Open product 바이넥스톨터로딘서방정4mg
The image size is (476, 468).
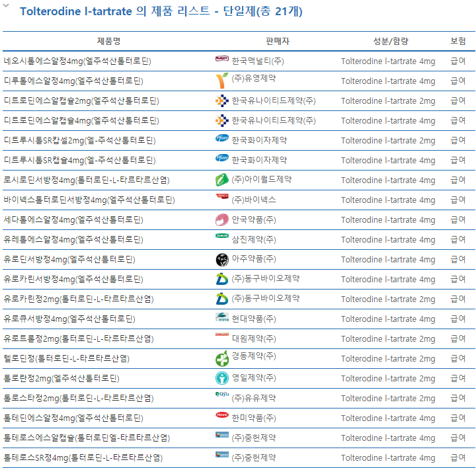pyautogui.click(x=89, y=200)
